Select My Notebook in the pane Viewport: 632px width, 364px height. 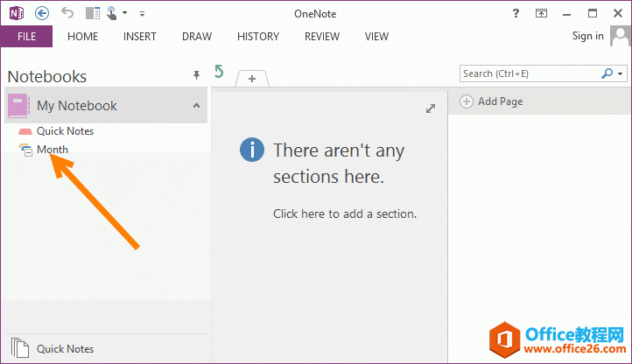coord(106,106)
